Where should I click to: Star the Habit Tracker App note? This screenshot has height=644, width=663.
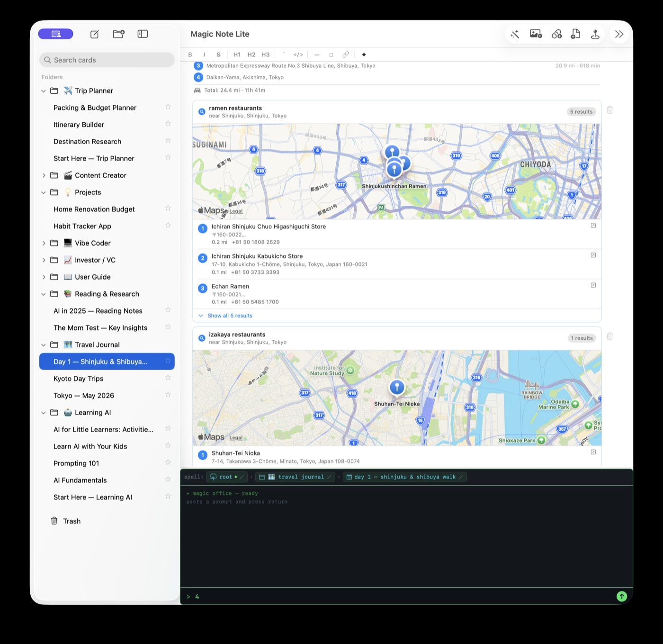click(x=168, y=226)
